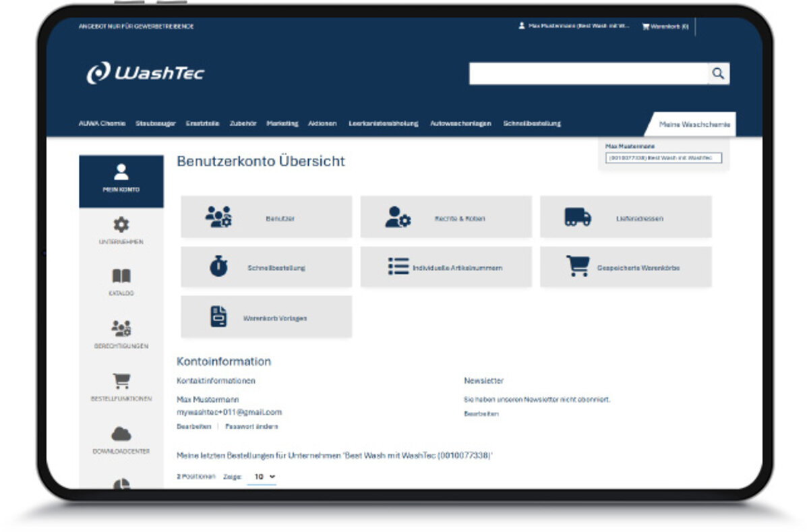Open the Autowaschanlagen menu
The image size is (809, 532).
tap(460, 123)
